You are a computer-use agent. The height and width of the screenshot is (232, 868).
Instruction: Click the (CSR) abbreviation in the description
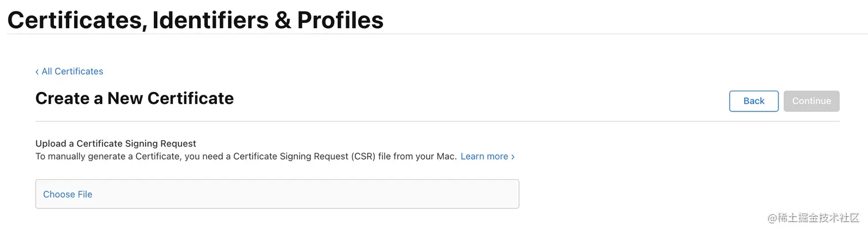point(363,157)
